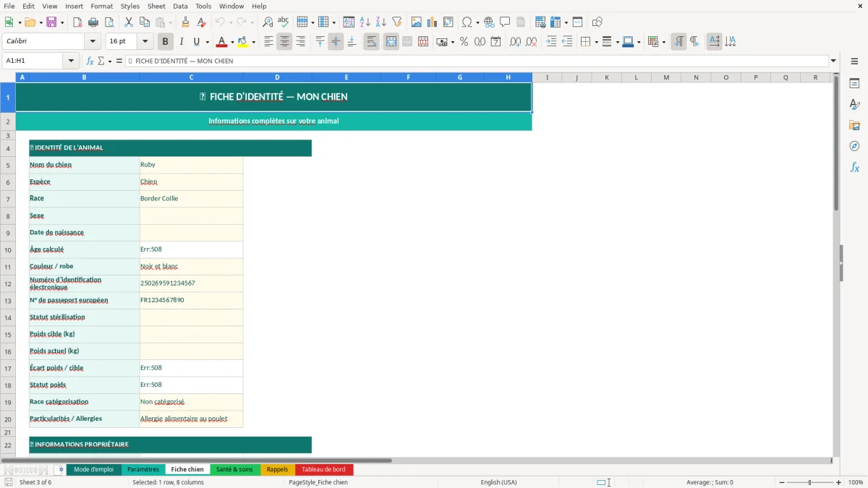Click the Increase Indent icon
The width and height of the screenshot is (868, 488).
click(x=551, y=42)
